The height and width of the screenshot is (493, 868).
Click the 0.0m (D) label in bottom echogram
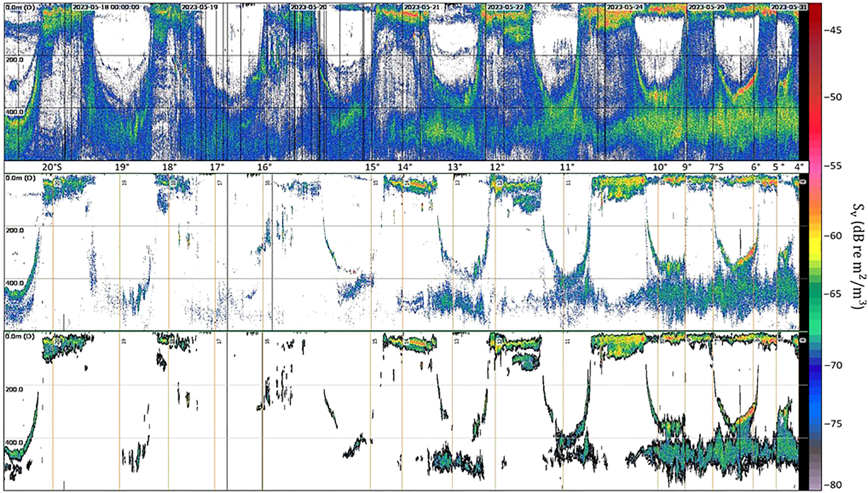tap(20, 336)
